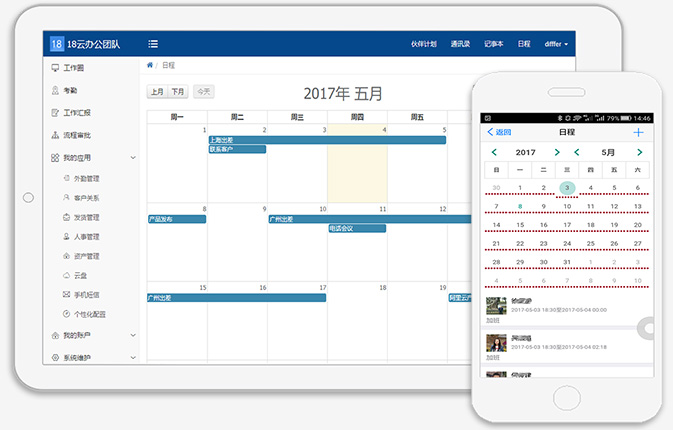Viewport: 673px width, 430px height.
Task: Click the 下月 next month button
Action: point(178,91)
